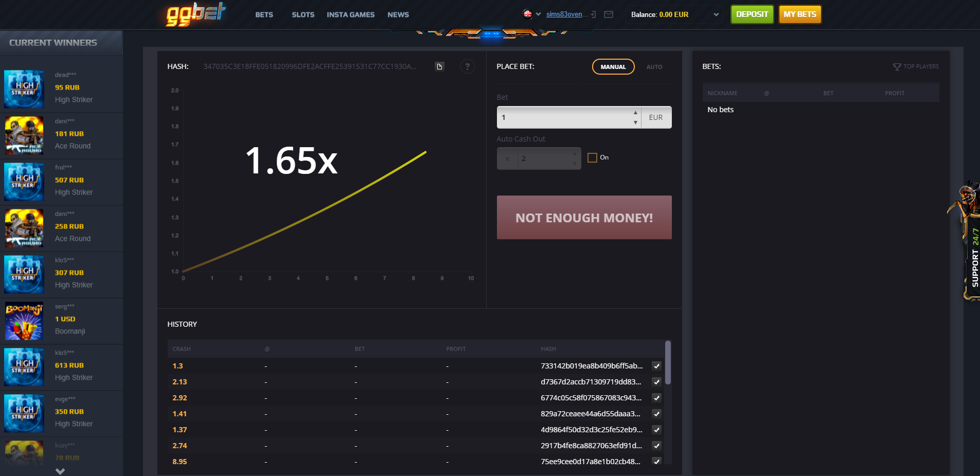This screenshot has width=980, height=476.
Task: Click the CRASH column header in History
Action: click(x=182, y=349)
